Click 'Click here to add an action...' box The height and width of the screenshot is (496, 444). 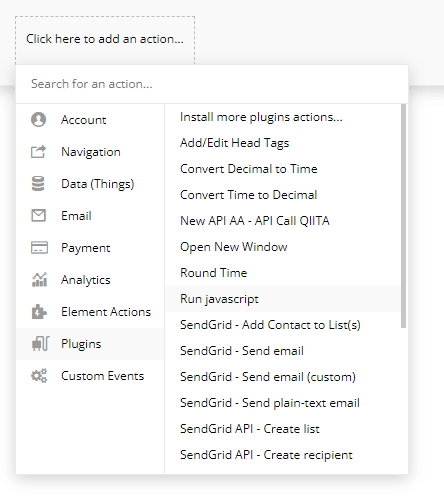pos(105,40)
